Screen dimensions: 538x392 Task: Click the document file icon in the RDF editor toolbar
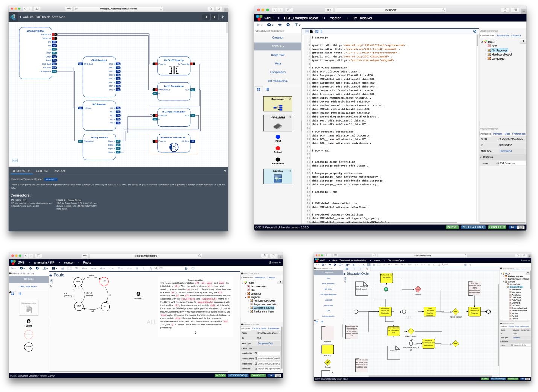point(312,31)
